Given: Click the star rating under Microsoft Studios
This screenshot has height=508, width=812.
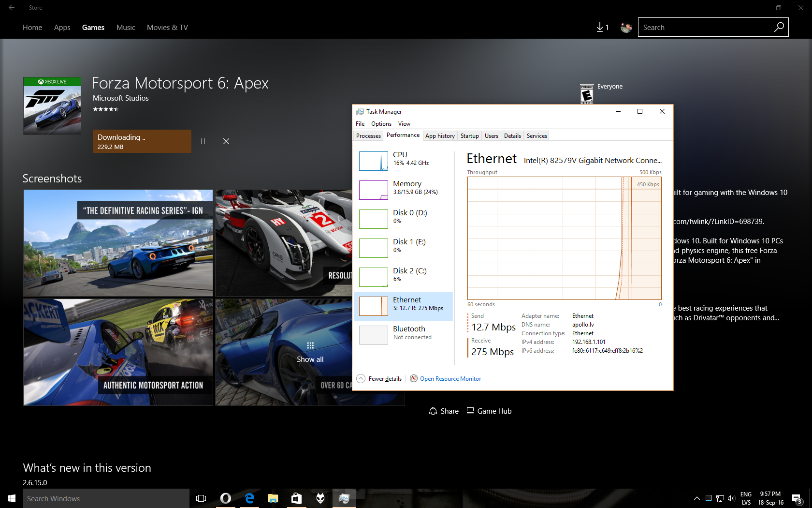Looking at the screenshot, I should pyautogui.click(x=105, y=109).
